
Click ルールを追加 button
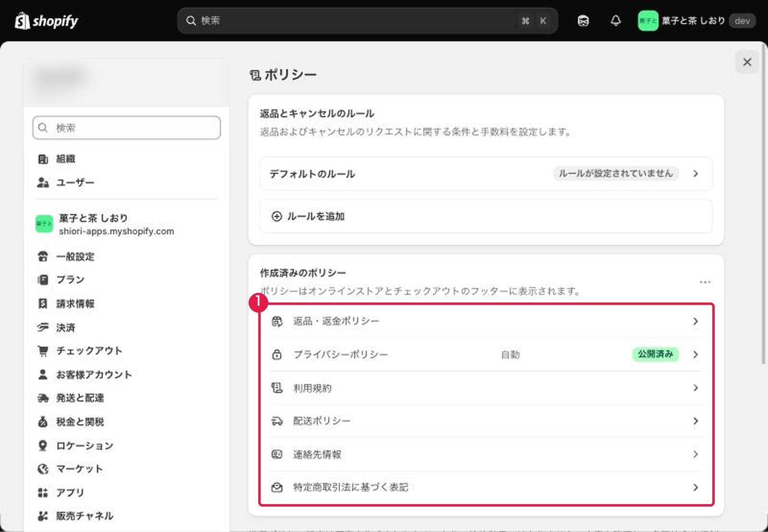pos(486,217)
